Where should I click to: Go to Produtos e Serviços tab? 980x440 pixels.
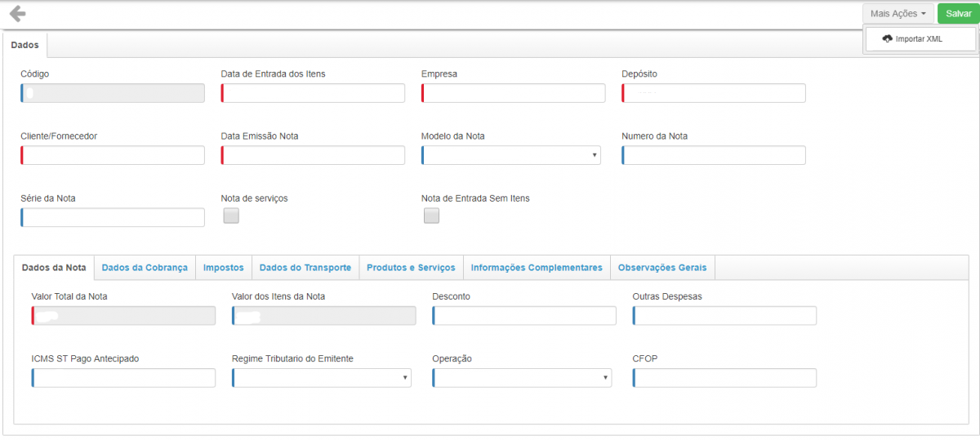[x=411, y=268]
